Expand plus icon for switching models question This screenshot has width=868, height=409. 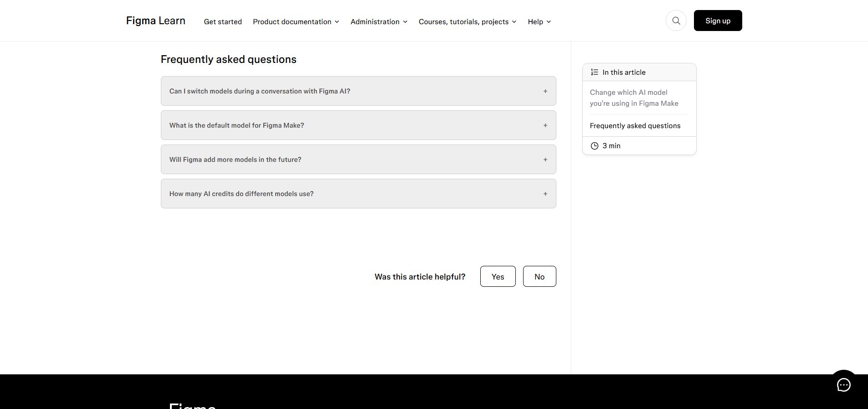(545, 91)
